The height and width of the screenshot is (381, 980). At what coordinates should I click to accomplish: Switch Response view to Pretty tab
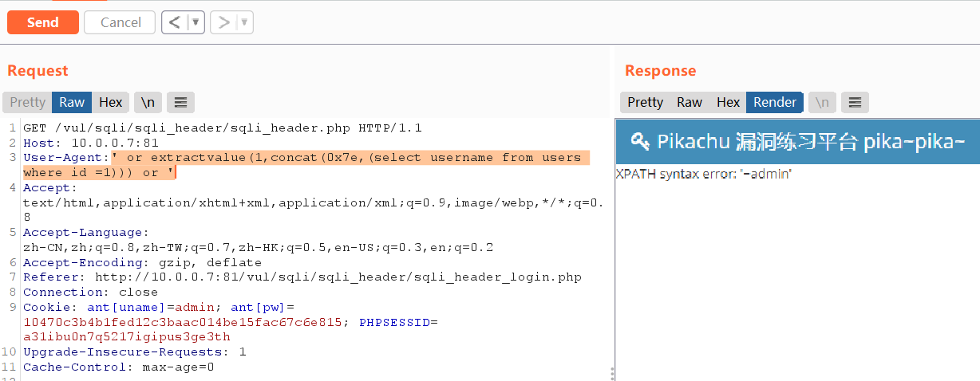[x=645, y=102]
